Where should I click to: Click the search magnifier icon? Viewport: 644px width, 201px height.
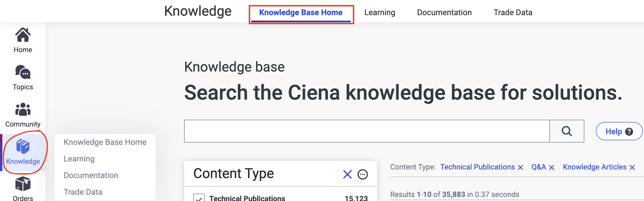click(566, 131)
